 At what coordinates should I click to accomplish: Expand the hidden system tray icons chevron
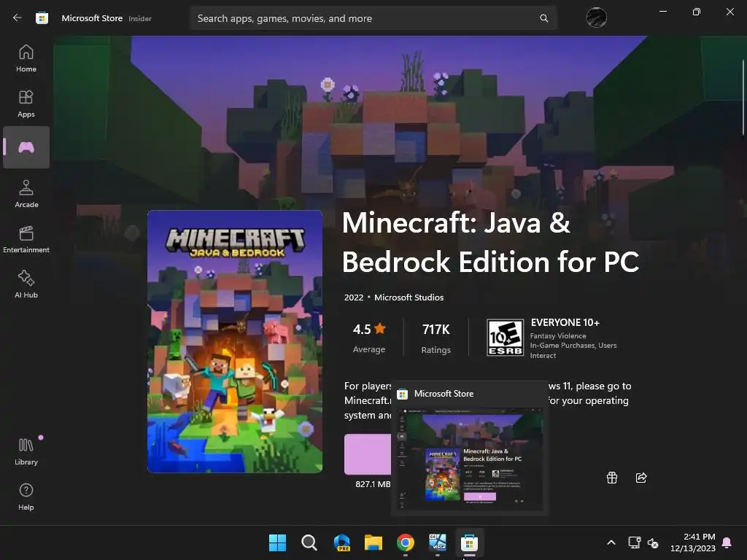[x=611, y=542]
